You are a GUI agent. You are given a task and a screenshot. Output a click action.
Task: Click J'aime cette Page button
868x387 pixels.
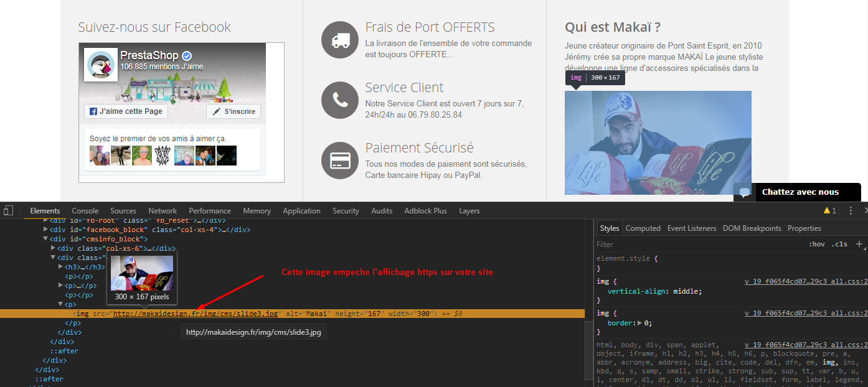(126, 111)
